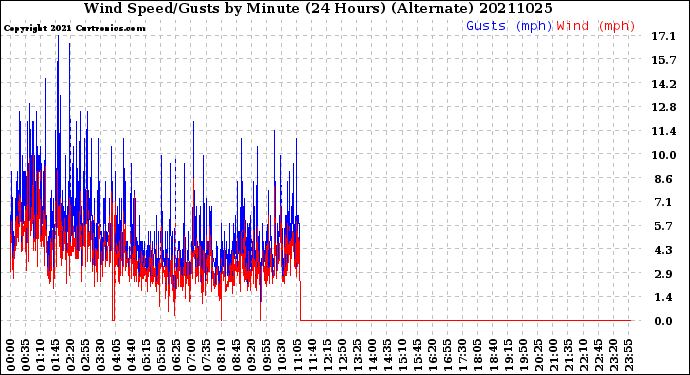The image size is (690, 375).
Task: Click the 22:10 time axis label
Action: (x=583, y=355)
